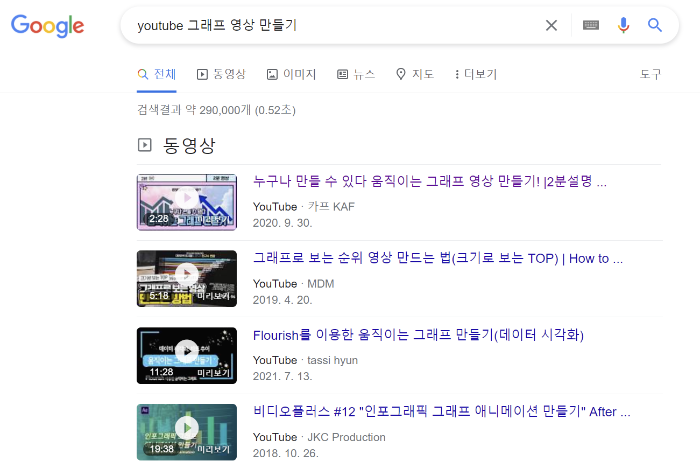Switch to the 뉴스 tab

pyautogui.click(x=356, y=74)
